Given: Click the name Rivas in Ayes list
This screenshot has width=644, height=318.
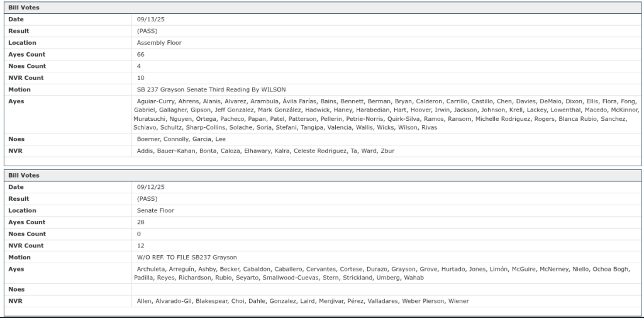Looking at the screenshot, I should tap(428, 128).
